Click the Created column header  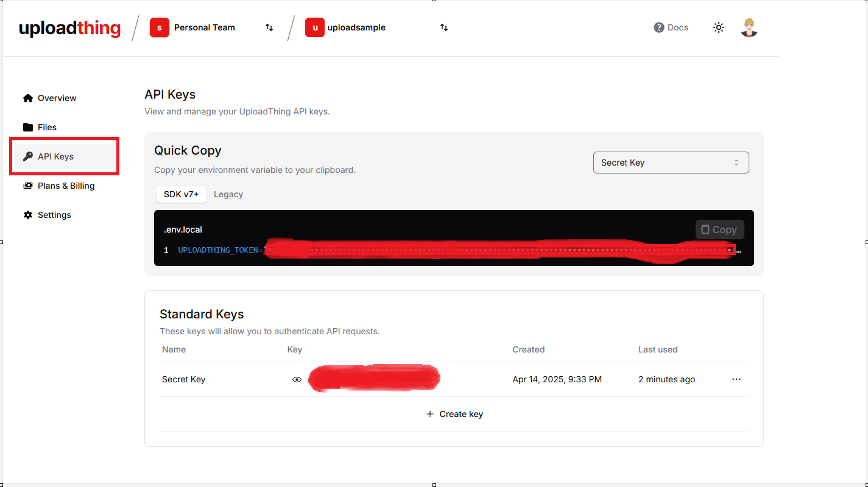pyautogui.click(x=529, y=349)
